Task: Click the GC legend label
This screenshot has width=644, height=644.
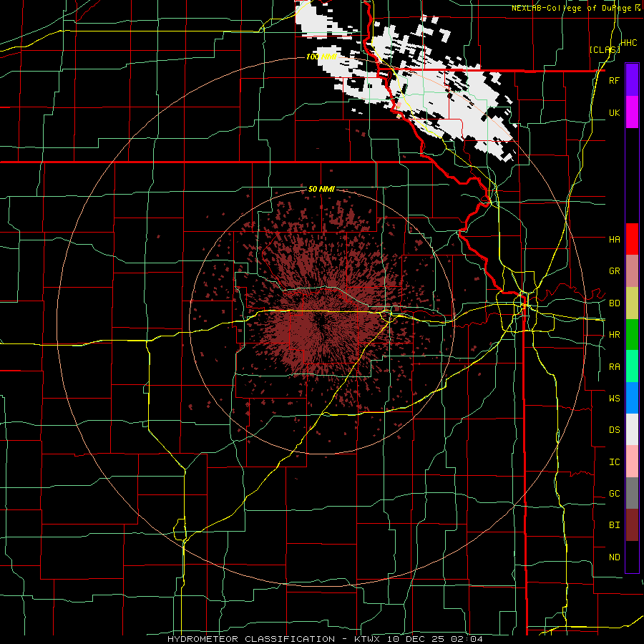Action: 615,494
